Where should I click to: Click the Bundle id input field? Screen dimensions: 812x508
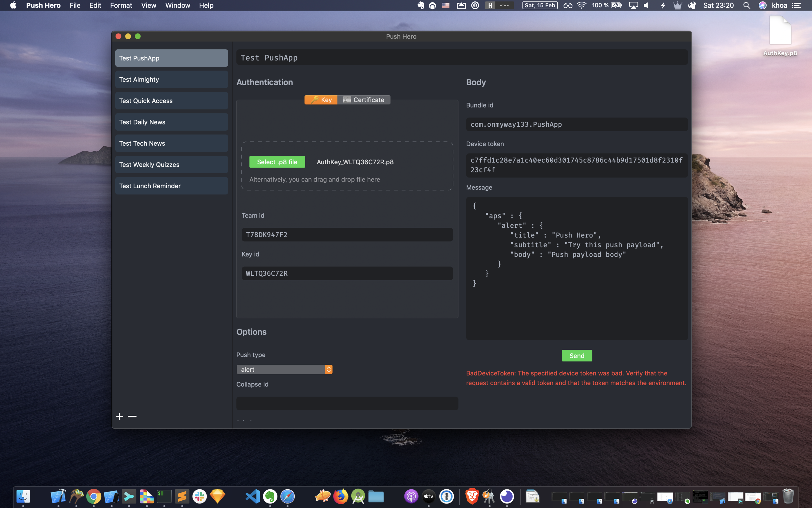click(577, 124)
